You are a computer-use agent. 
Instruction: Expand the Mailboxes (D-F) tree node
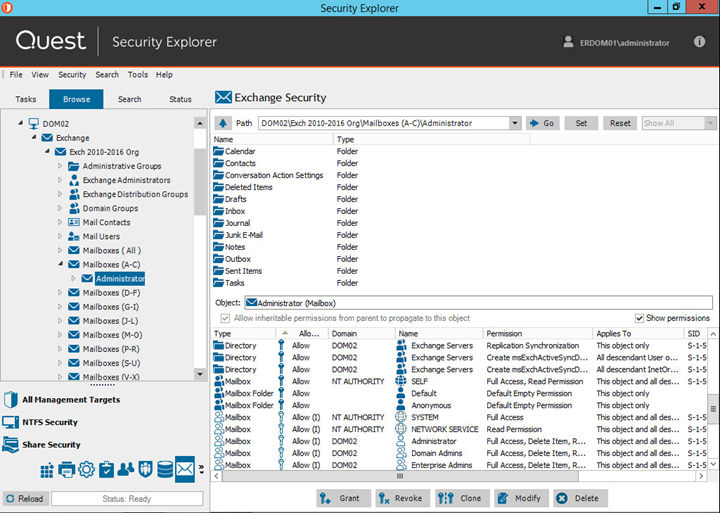tap(60, 293)
